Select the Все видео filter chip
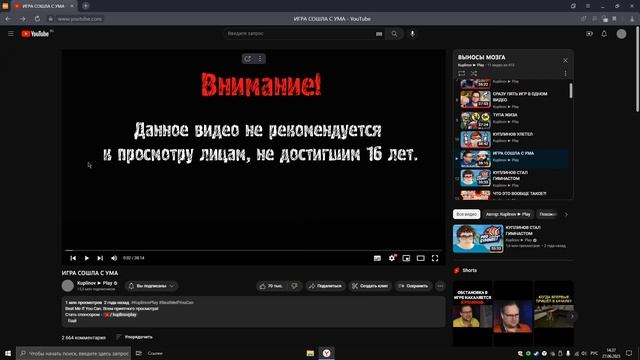This screenshot has height=360, width=640. (467, 214)
